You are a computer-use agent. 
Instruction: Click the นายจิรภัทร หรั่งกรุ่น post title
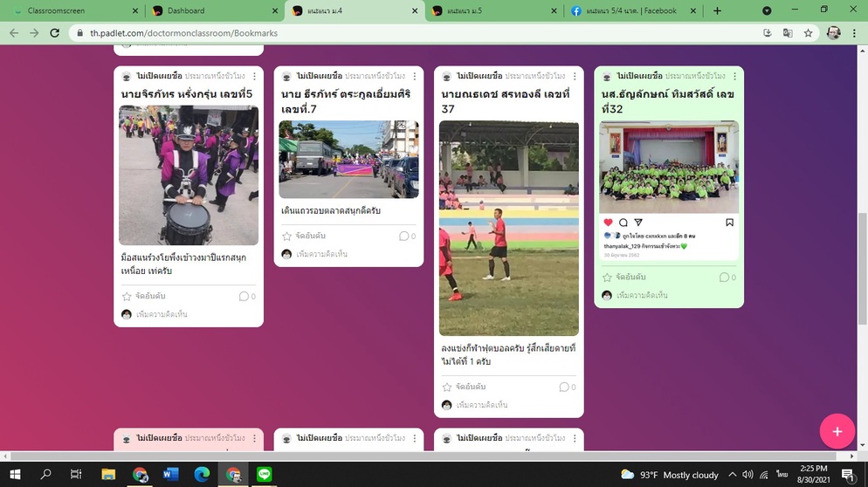pyautogui.click(x=187, y=94)
